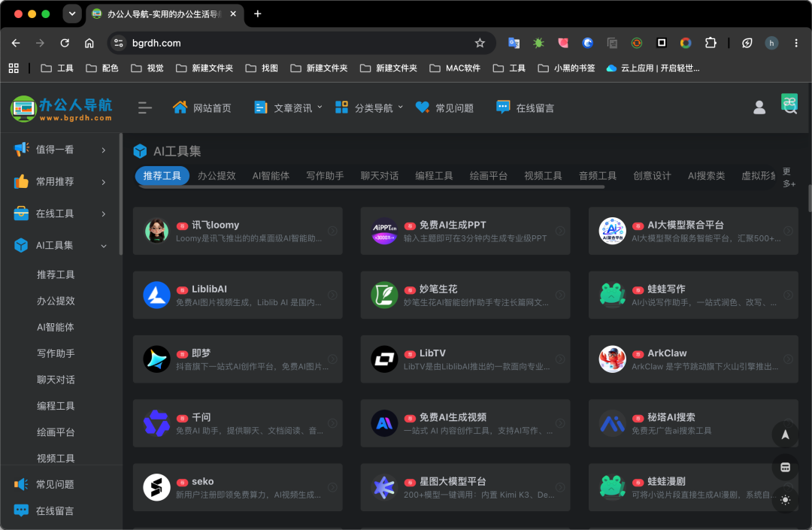This screenshot has height=530, width=812.
Task: Open the 讯飞loomy avatar icon
Action: tap(156, 231)
